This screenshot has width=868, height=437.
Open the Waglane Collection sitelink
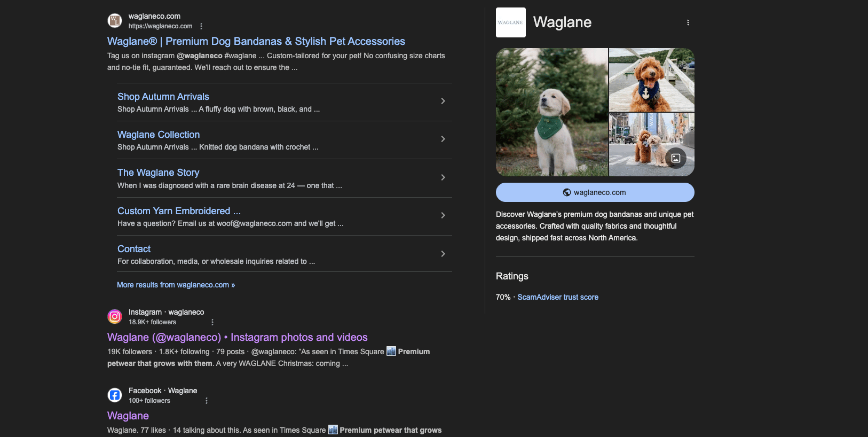[x=159, y=135]
